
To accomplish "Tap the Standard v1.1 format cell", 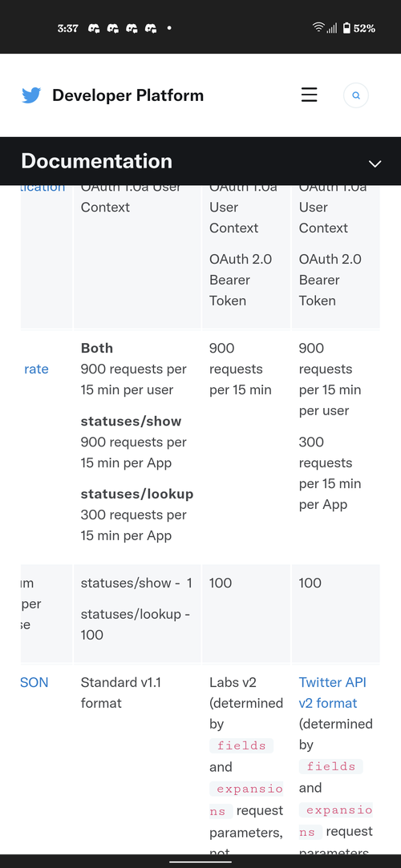I will pyautogui.click(x=121, y=692).
